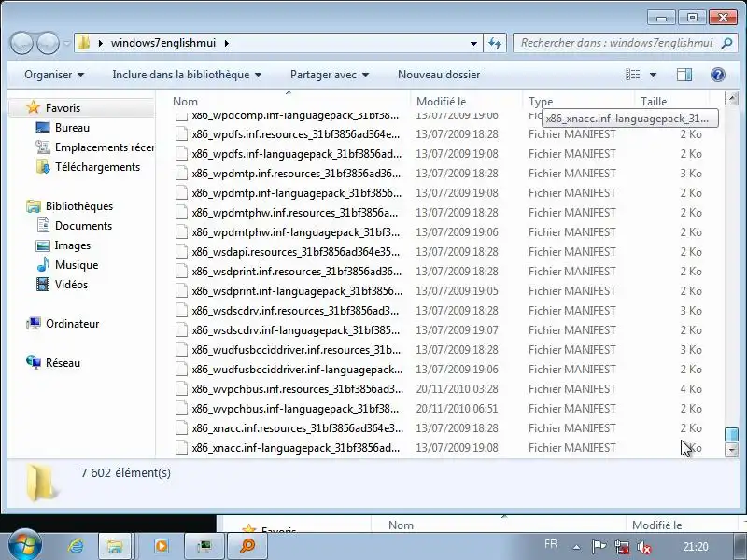Show hidden tray icons arrow
The height and width of the screenshot is (560, 747).
576,547
